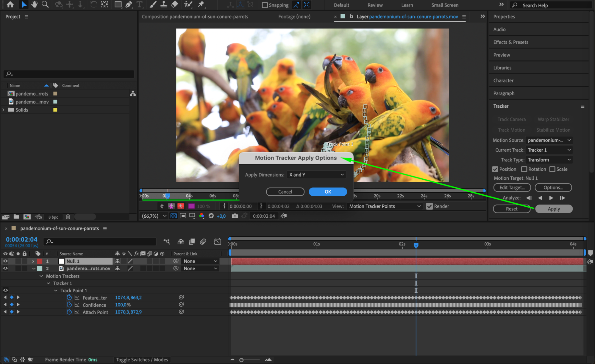Hide the Null 1 layer eye

tap(5, 261)
